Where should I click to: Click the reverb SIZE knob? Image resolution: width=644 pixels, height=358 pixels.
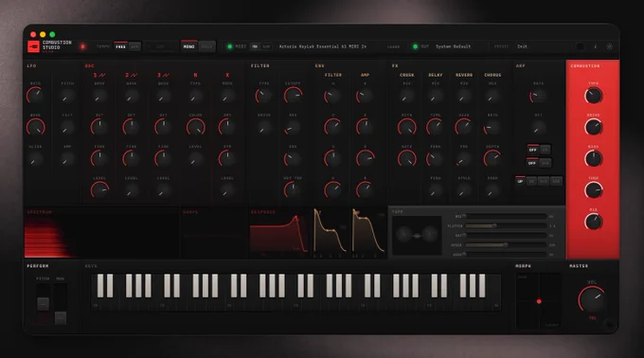tap(464, 127)
